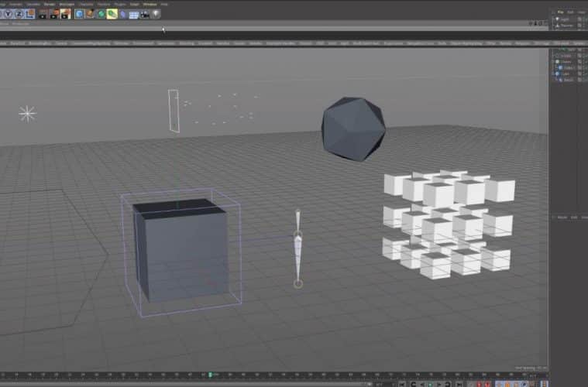The width and height of the screenshot is (588, 387).
Task: Click the green timeline playhead marker
Action: (x=210, y=375)
